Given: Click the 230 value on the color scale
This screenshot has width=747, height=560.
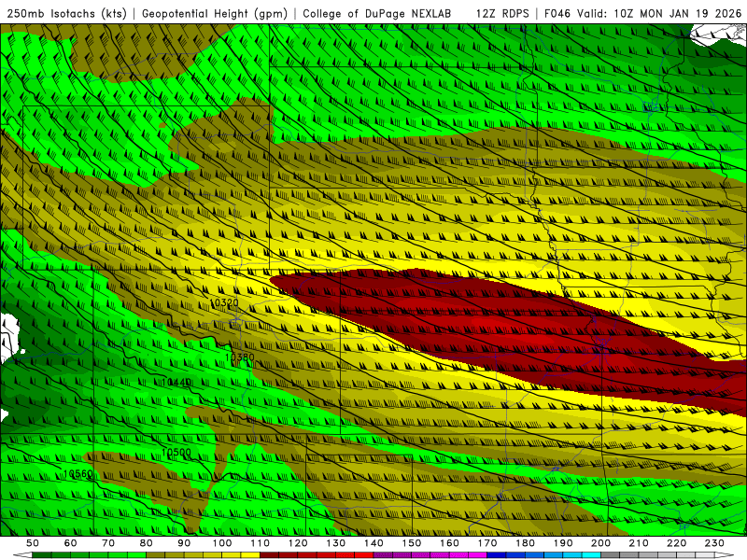Looking at the screenshot, I should coord(715,543).
